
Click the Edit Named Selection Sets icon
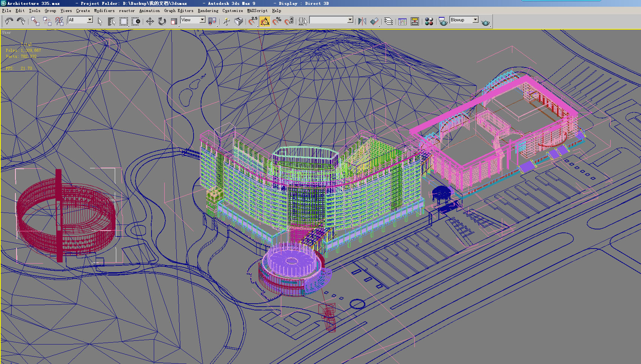tap(303, 21)
